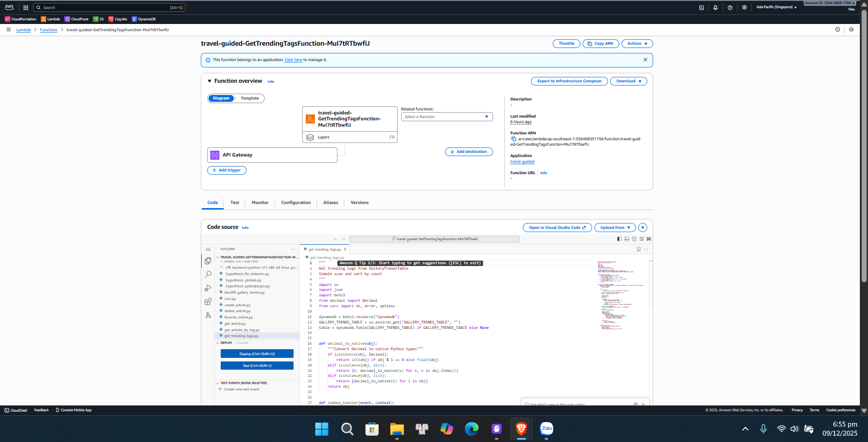Open the Run and Debug view

point(208,288)
